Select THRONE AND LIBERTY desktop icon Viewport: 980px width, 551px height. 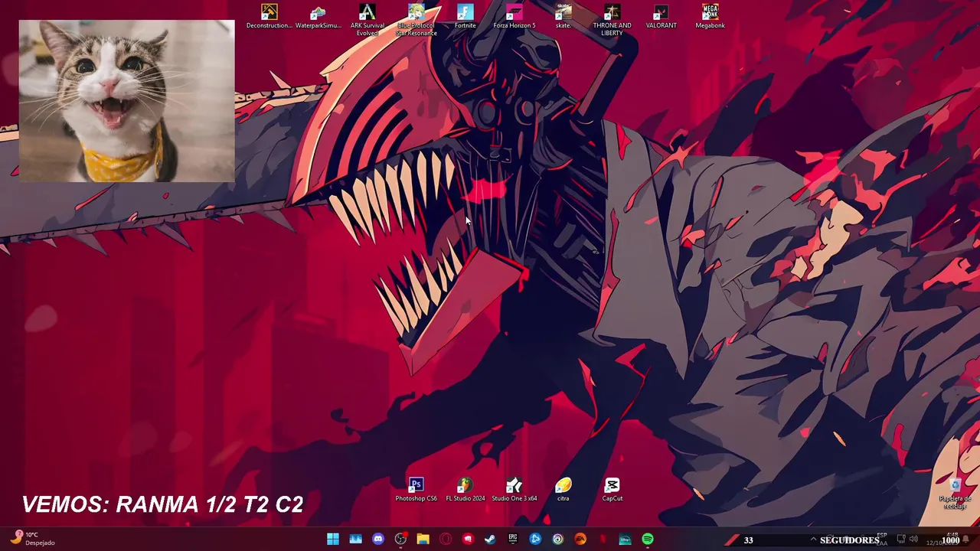coord(612,20)
